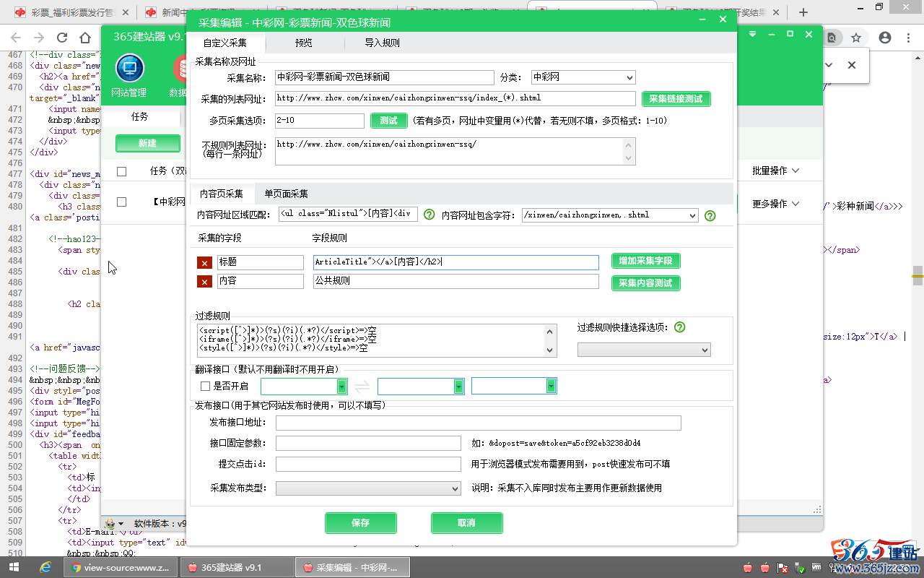Click the 采集的列表网址 input field
The width and height of the screenshot is (924, 578).
pyautogui.click(x=454, y=98)
